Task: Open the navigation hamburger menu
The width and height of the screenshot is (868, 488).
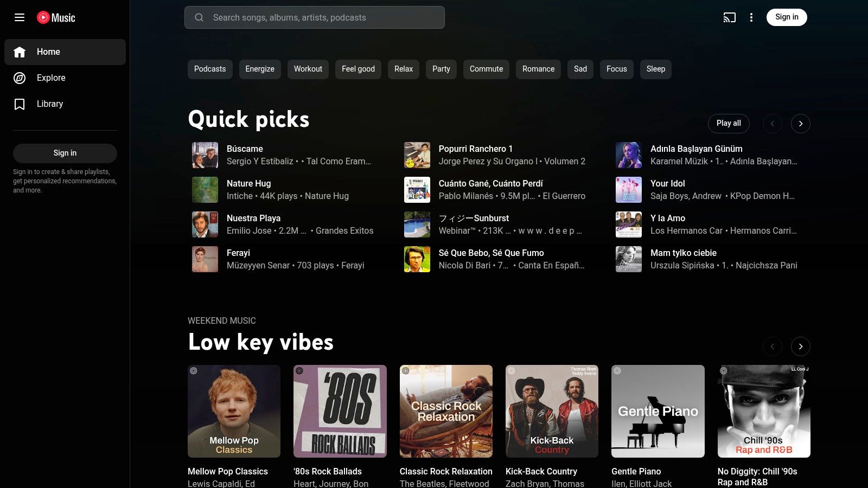Action: 20,17
